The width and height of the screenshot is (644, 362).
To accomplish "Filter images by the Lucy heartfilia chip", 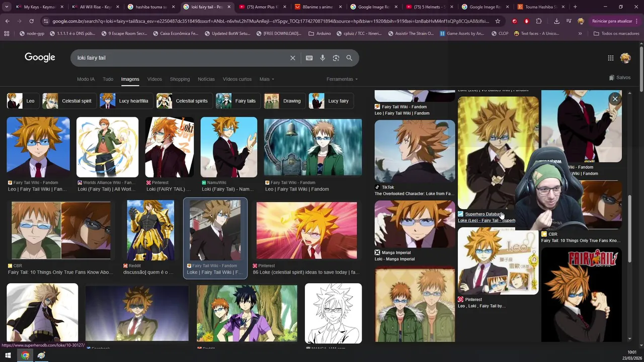I will pyautogui.click(x=125, y=101).
